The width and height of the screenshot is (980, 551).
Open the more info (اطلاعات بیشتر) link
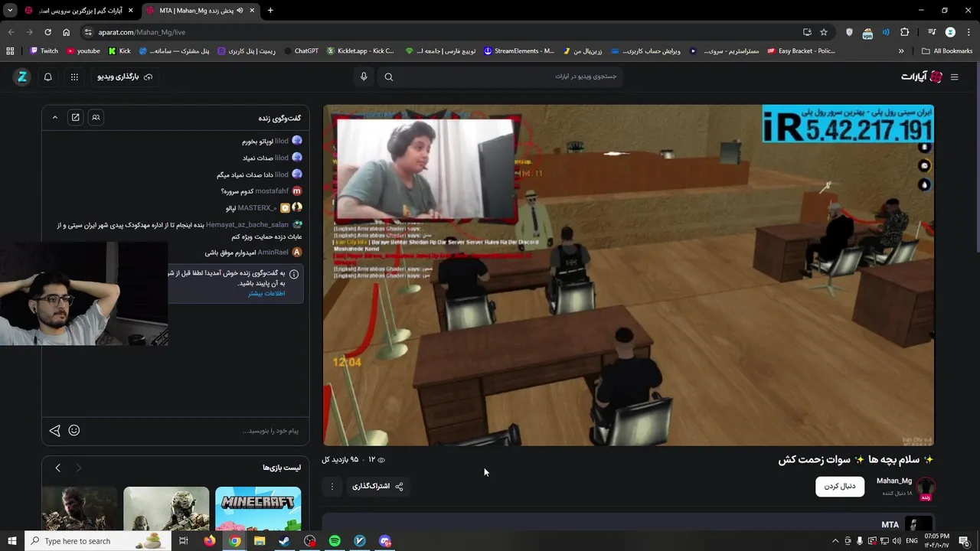point(266,293)
